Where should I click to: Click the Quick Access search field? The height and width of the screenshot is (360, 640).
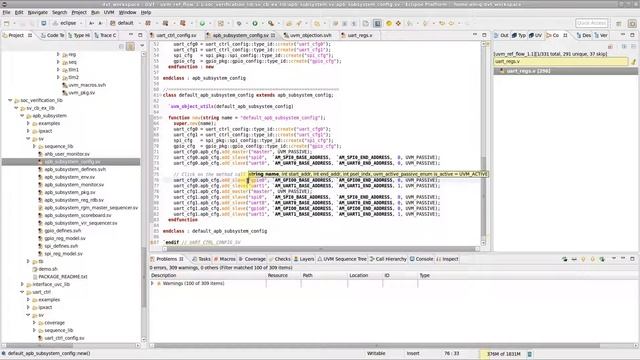tap(591, 23)
